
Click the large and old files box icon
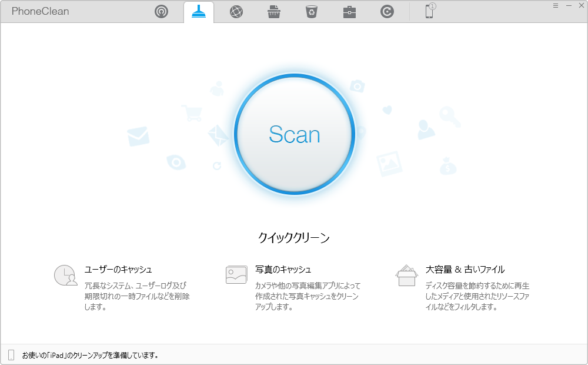406,276
